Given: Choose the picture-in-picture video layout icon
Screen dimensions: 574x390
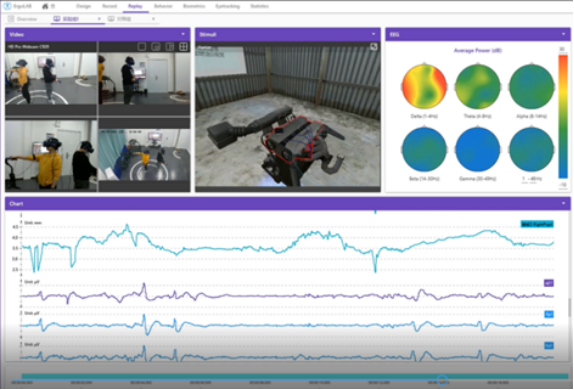Looking at the screenshot, I should point(156,47).
